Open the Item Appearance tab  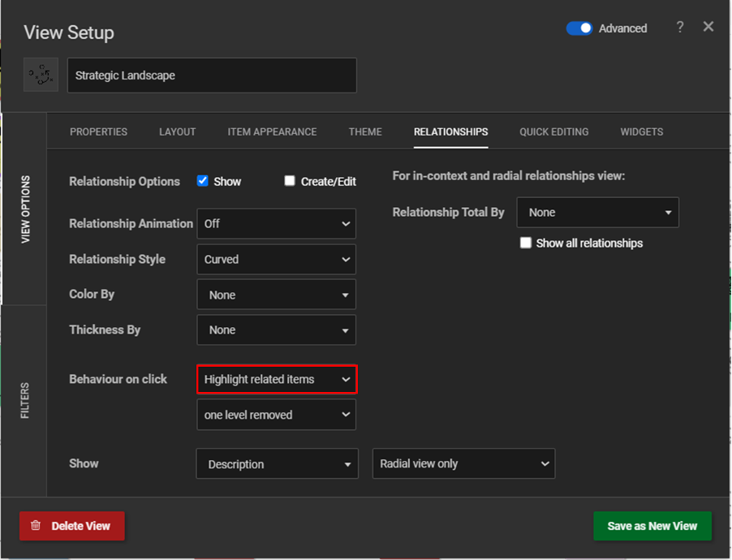point(272,131)
